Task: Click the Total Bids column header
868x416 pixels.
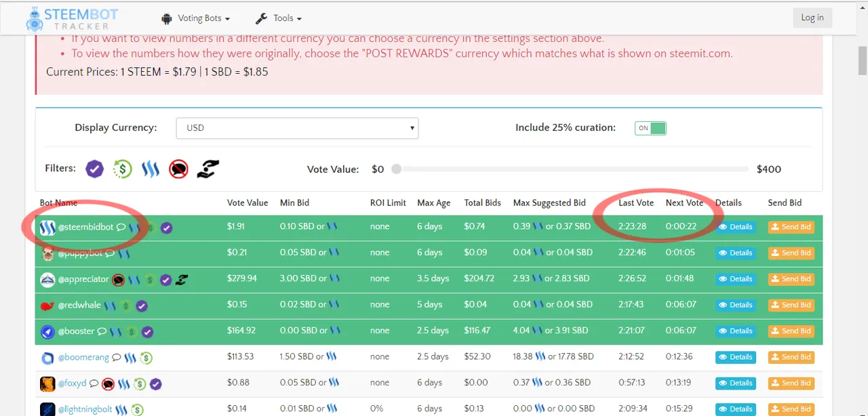Action: [x=483, y=203]
